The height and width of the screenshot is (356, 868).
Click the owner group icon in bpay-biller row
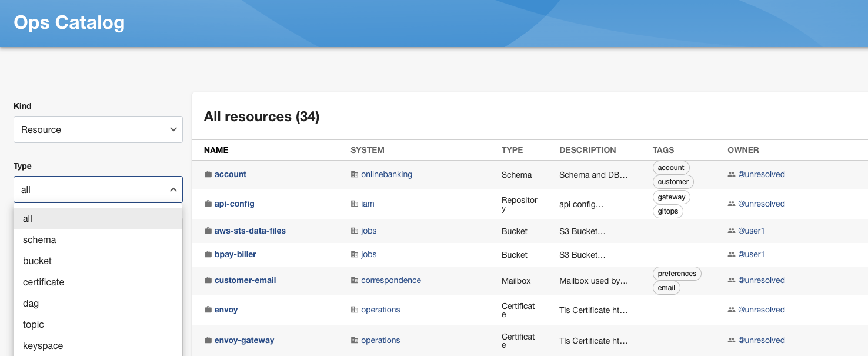(x=732, y=254)
